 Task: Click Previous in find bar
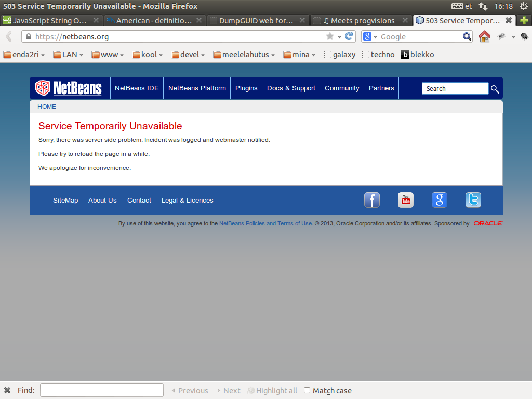point(190,391)
